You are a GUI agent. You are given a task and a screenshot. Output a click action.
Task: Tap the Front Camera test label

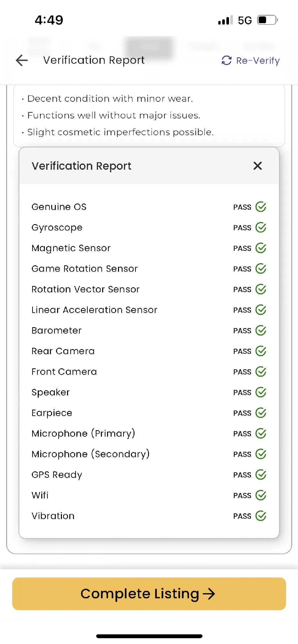[x=64, y=372]
